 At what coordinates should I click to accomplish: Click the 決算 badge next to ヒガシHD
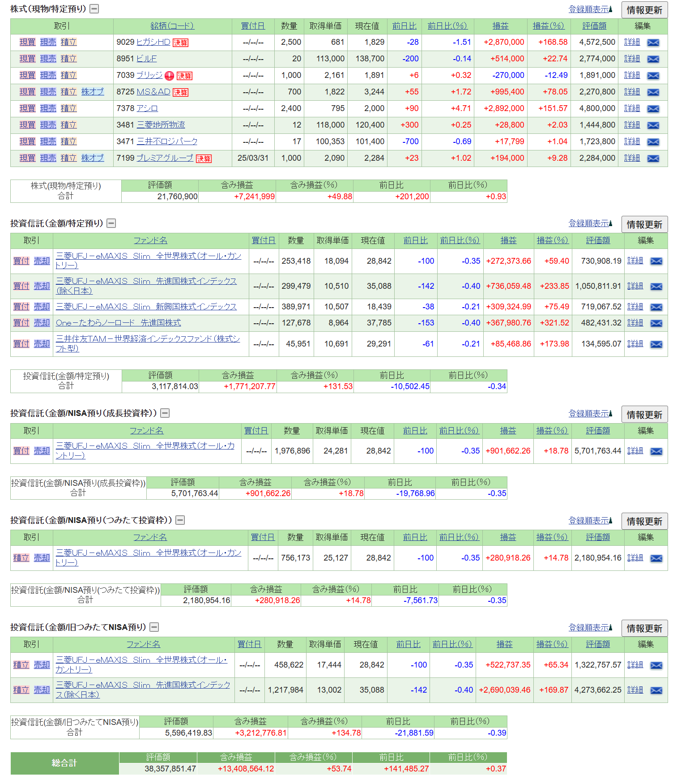coord(180,43)
